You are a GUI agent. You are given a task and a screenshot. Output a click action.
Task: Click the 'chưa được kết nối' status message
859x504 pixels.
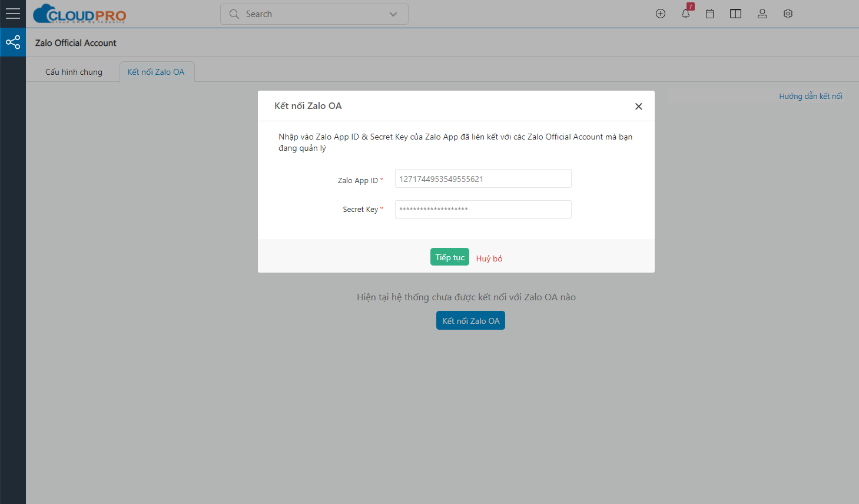[466, 297]
